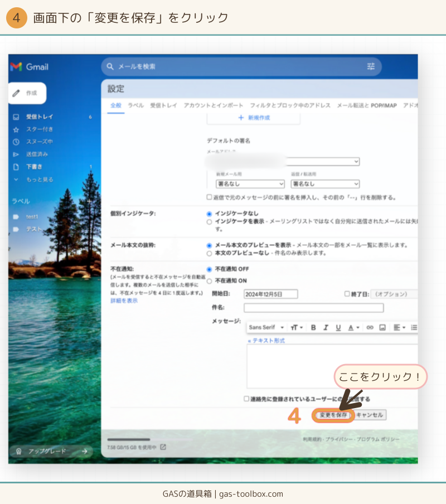Toggle bold formatting

point(313,327)
